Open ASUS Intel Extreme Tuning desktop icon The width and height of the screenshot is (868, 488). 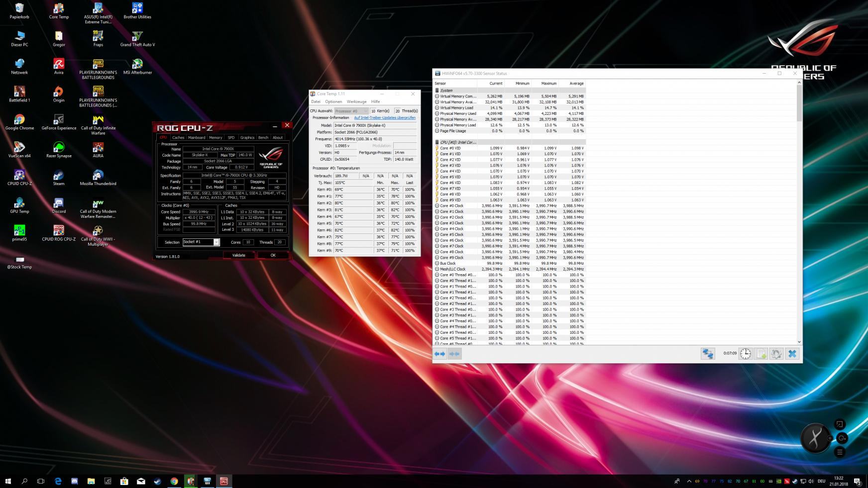(98, 13)
